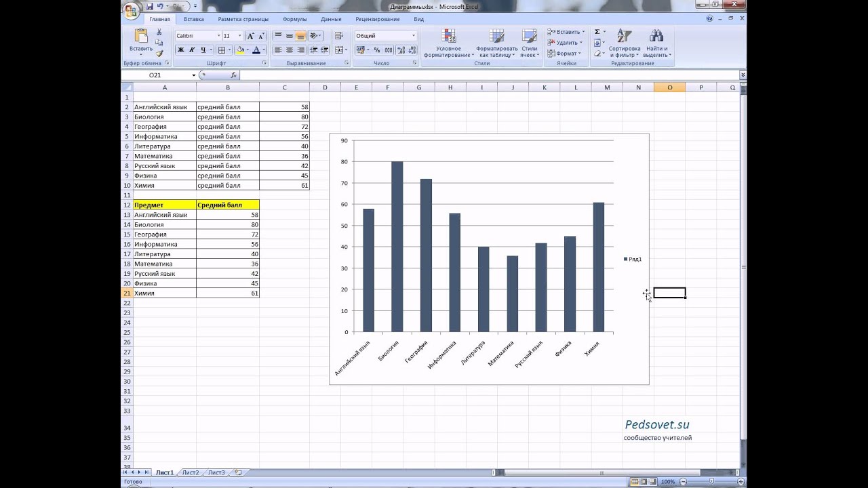Viewport: 868px width, 488px height.
Task: Open Find and Select (Найти и выделить)
Action: tap(656, 43)
